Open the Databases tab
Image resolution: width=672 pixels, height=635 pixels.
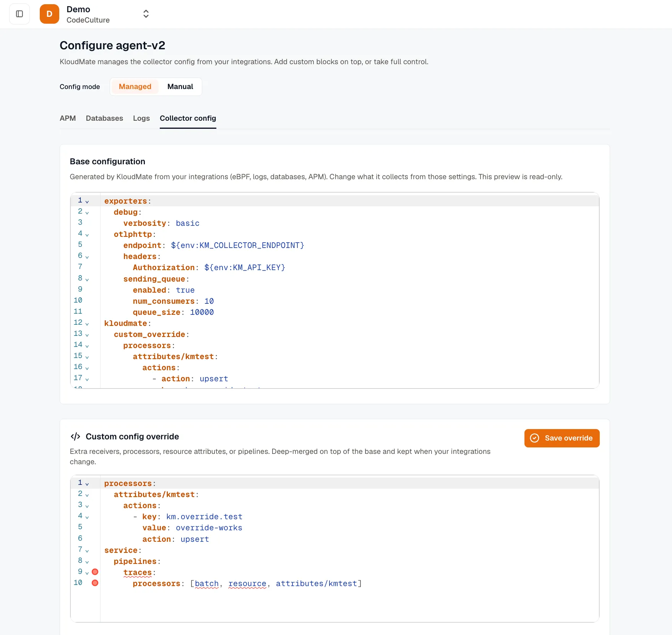pyautogui.click(x=104, y=118)
